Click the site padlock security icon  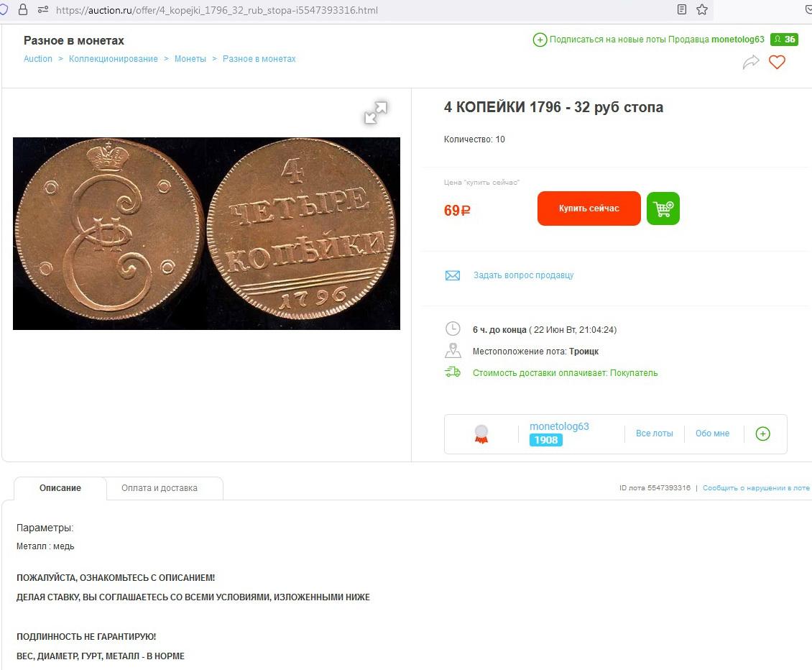coord(22,10)
